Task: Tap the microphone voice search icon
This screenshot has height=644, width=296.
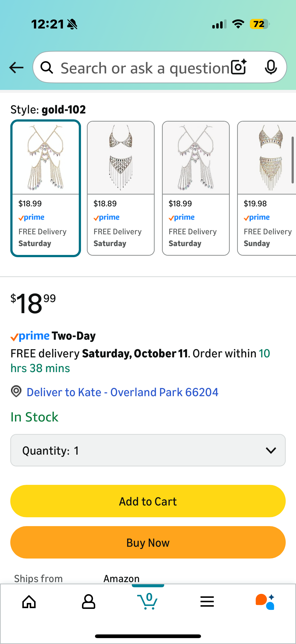Action: 270,67
